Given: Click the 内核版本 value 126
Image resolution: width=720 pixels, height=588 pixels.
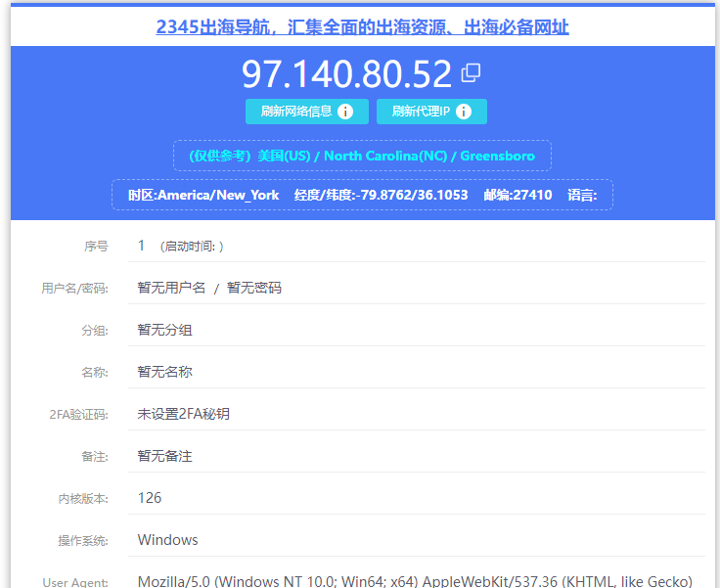Looking at the screenshot, I should coord(150,498).
